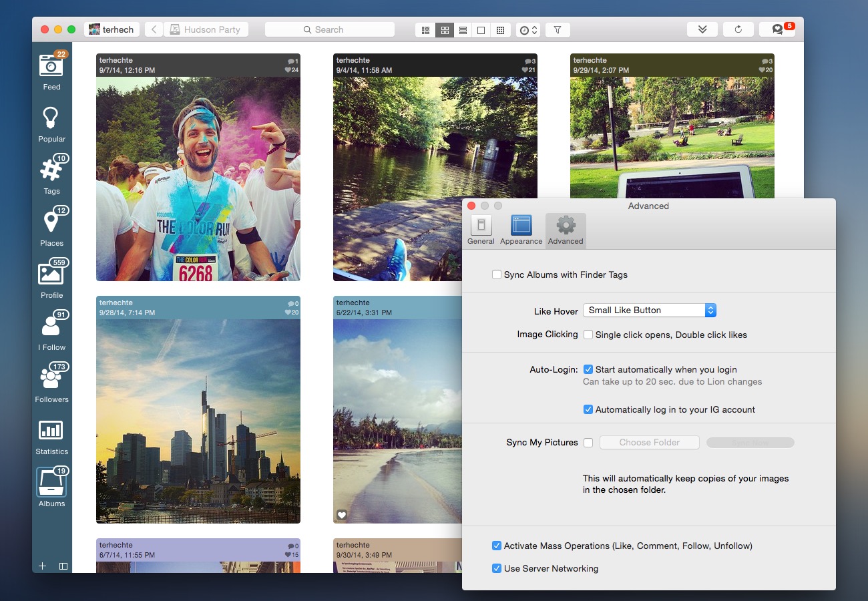Switch to list view layout

[x=463, y=30]
